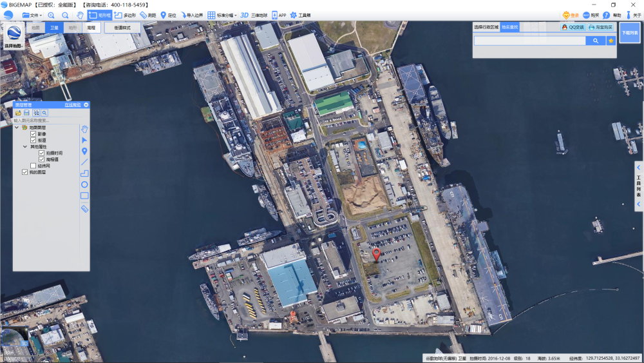The width and height of the screenshot is (644, 363).
Task: Click the place name search input field
Action: [x=529, y=41]
